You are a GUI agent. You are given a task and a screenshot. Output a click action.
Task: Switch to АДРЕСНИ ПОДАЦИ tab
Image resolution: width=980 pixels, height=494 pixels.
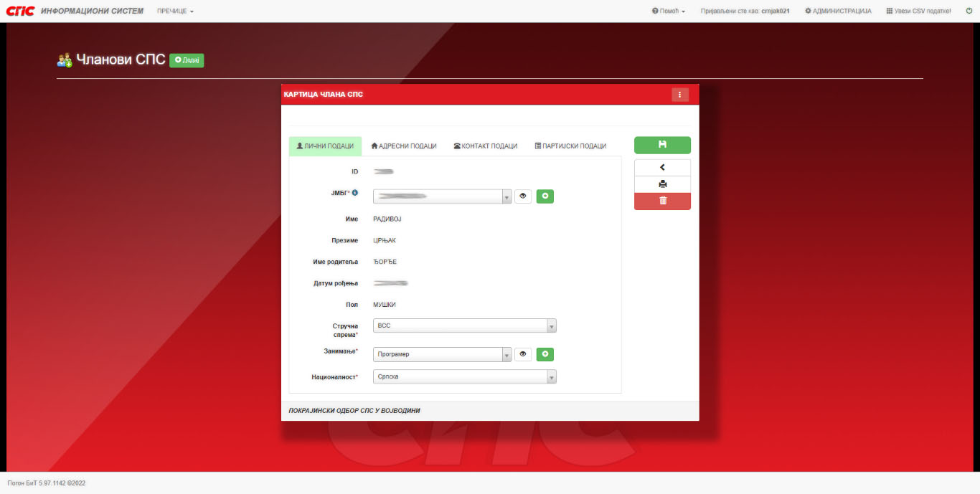[404, 146]
